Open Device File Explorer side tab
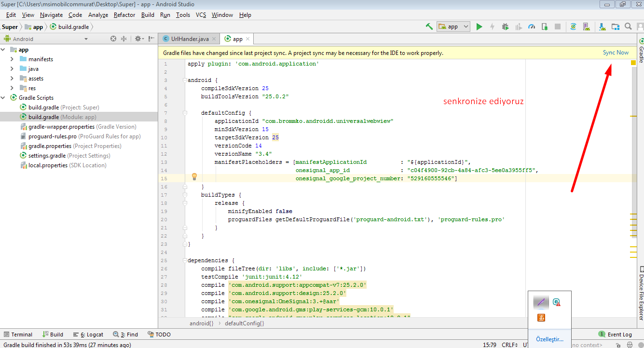This screenshot has height=348, width=644. point(641,294)
